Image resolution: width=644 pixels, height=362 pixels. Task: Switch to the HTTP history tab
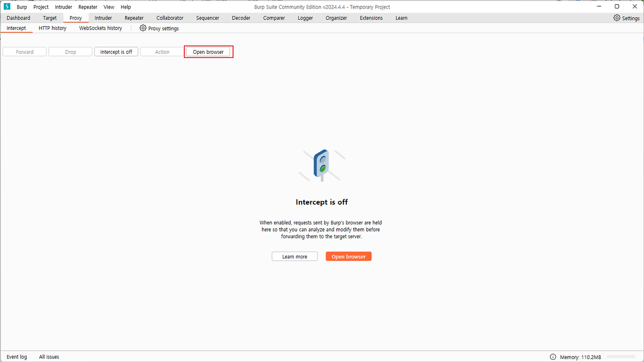pyautogui.click(x=52, y=28)
